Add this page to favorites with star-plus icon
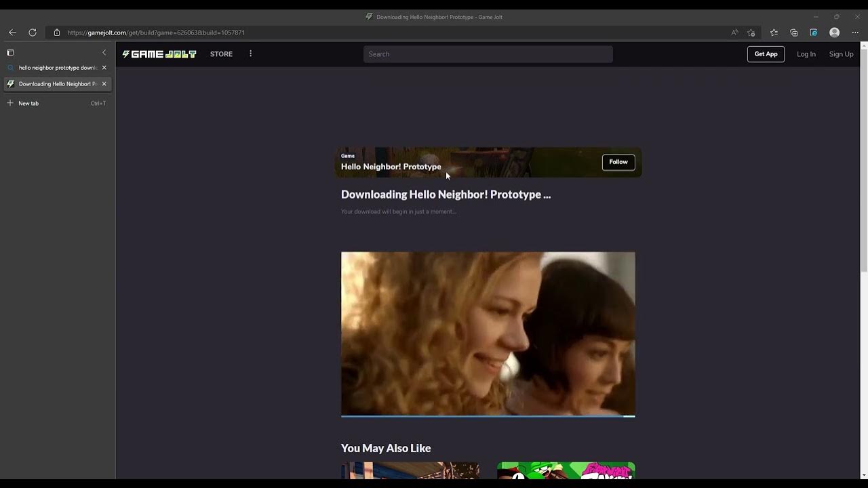This screenshot has width=868, height=488. pos(751,33)
